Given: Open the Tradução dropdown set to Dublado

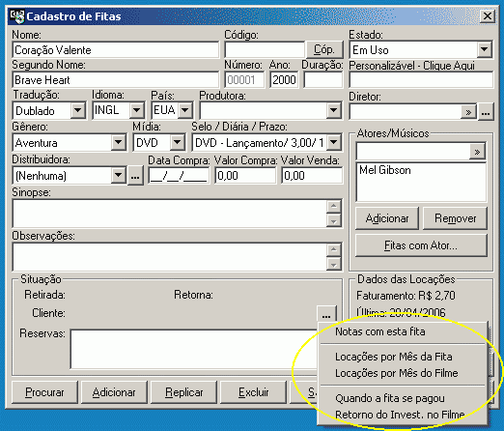Looking at the screenshot, I should point(77,110).
